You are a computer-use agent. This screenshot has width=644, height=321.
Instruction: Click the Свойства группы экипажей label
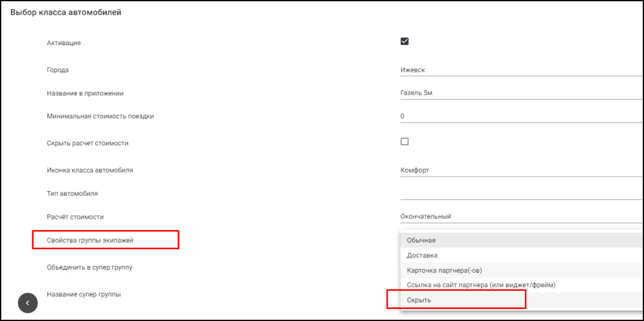[98, 240]
